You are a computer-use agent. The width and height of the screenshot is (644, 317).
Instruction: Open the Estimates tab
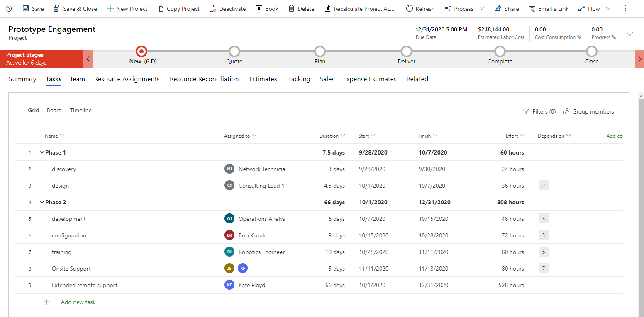pos(263,79)
